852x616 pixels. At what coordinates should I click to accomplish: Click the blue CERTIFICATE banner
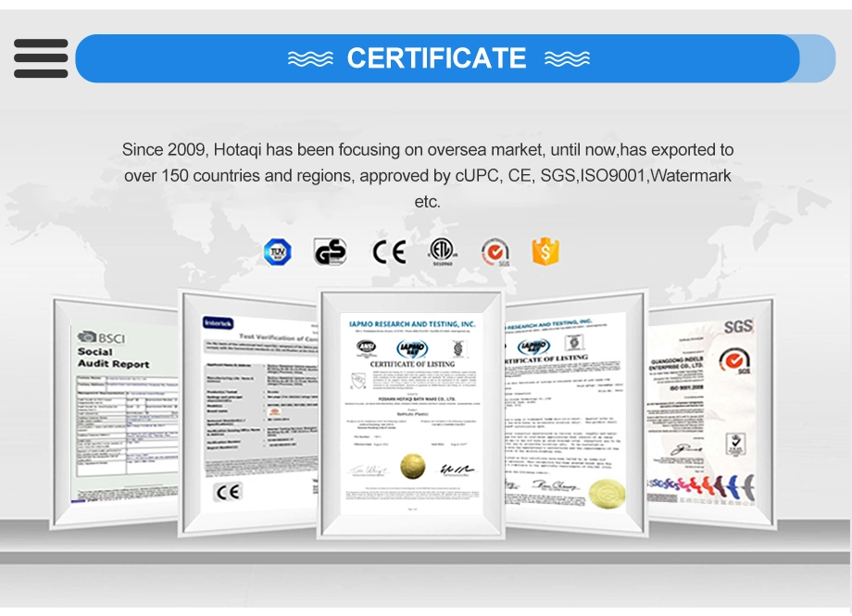click(x=437, y=58)
